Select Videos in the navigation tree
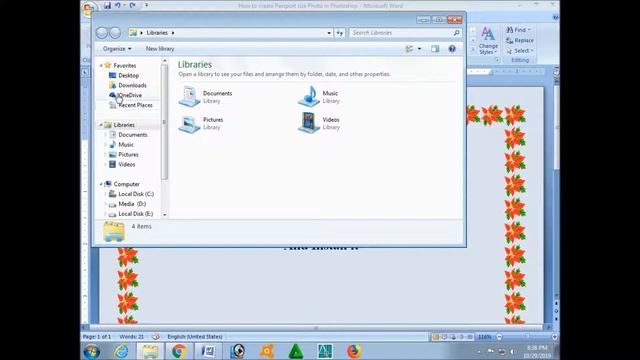The height and width of the screenshot is (360, 640). pos(122,164)
